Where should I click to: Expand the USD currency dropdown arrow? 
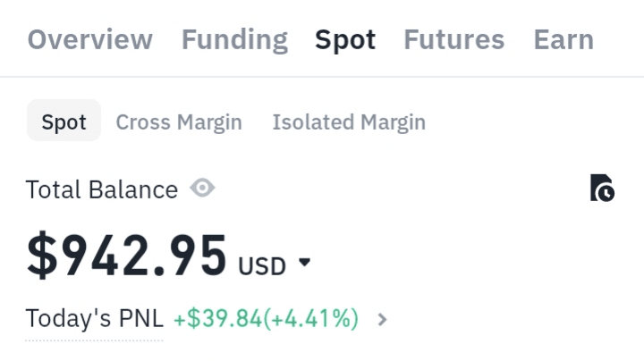click(x=304, y=263)
